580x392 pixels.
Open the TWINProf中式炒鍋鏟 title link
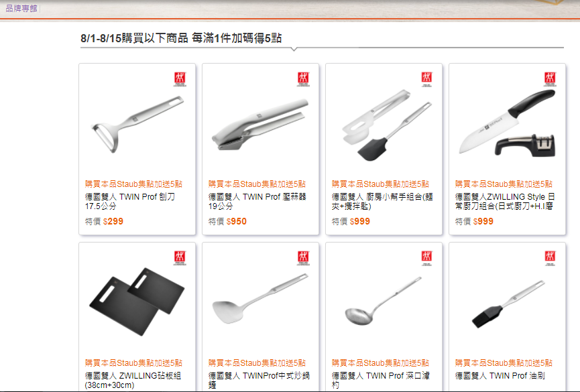(259, 380)
